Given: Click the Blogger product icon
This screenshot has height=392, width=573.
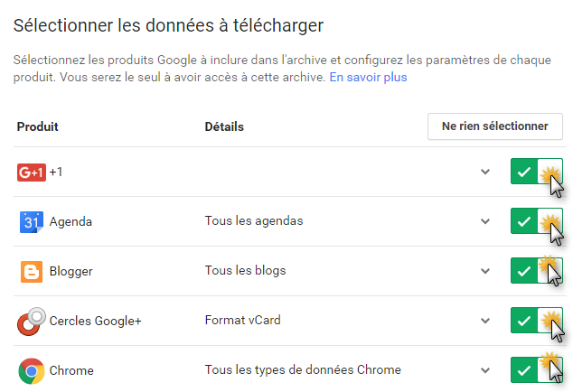Looking at the screenshot, I should click(31, 271).
